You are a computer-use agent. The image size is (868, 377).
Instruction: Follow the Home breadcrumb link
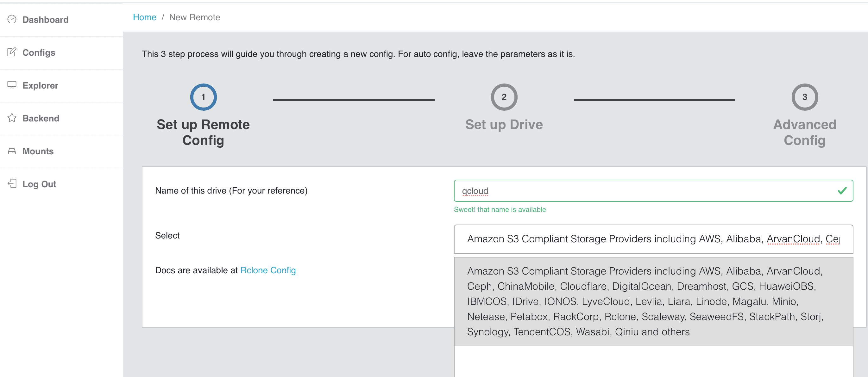(x=145, y=17)
